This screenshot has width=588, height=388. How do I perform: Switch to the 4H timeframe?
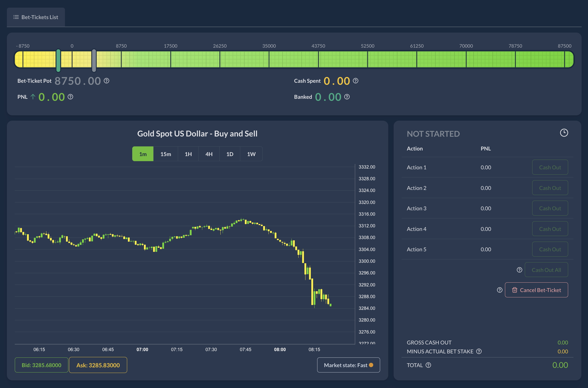(x=209, y=154)
